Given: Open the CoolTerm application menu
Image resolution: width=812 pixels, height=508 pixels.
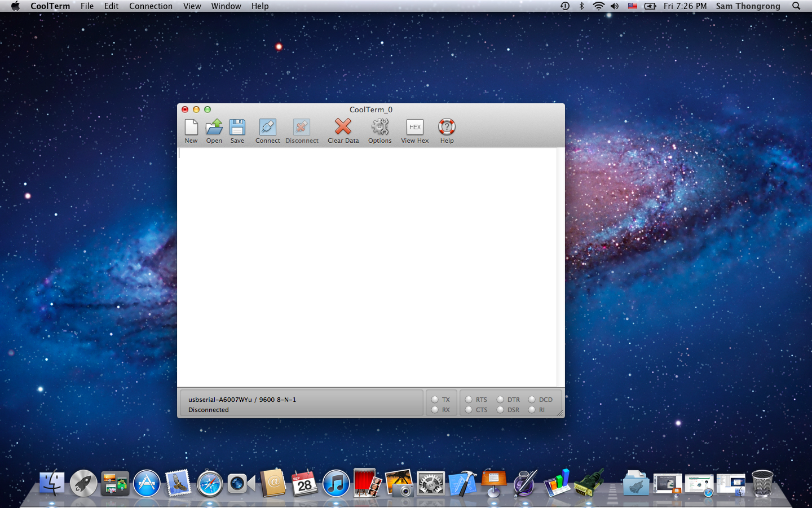Looking at the screenshot, I should (x=50, y=6).
